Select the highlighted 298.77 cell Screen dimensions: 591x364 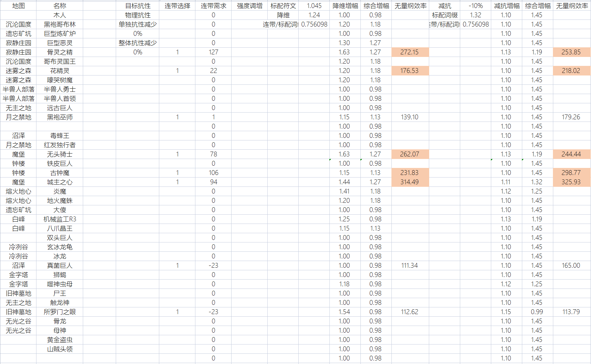pyautogui.click(x=572, y=173)
